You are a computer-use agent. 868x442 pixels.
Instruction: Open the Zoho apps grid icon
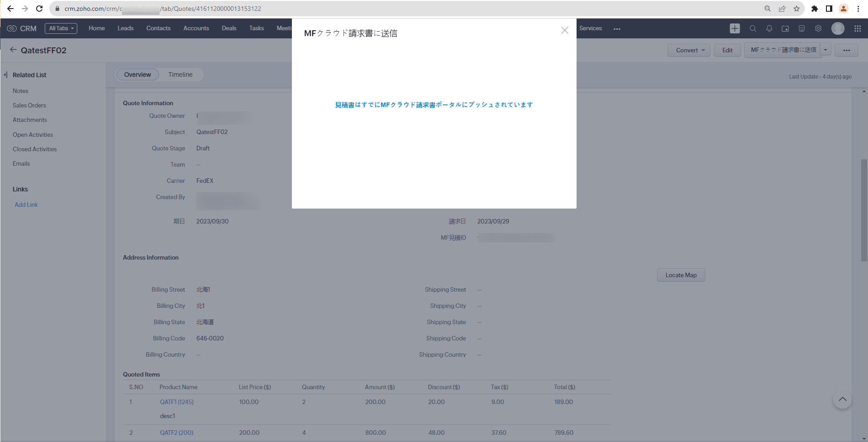pos(858,28)
